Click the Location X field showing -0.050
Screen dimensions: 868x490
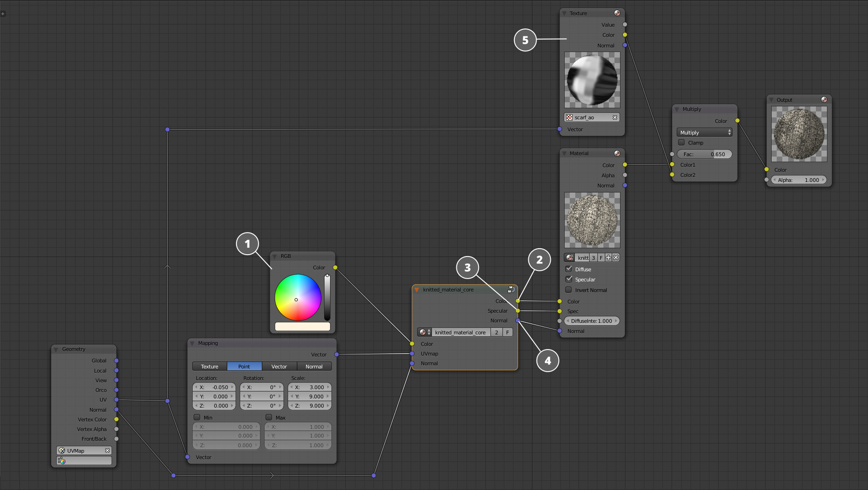click(214, 387)
